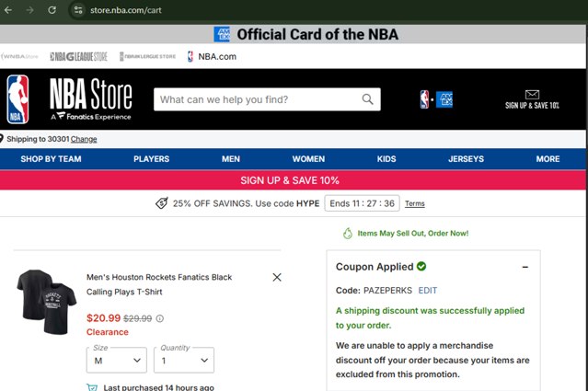
Task: Click the flame icon by Items May Sell Out
Action: pyautogui.click(x=348, y=233)
